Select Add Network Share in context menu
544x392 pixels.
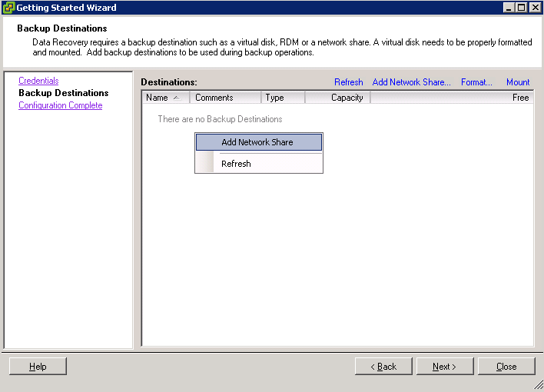click(259, 142)
